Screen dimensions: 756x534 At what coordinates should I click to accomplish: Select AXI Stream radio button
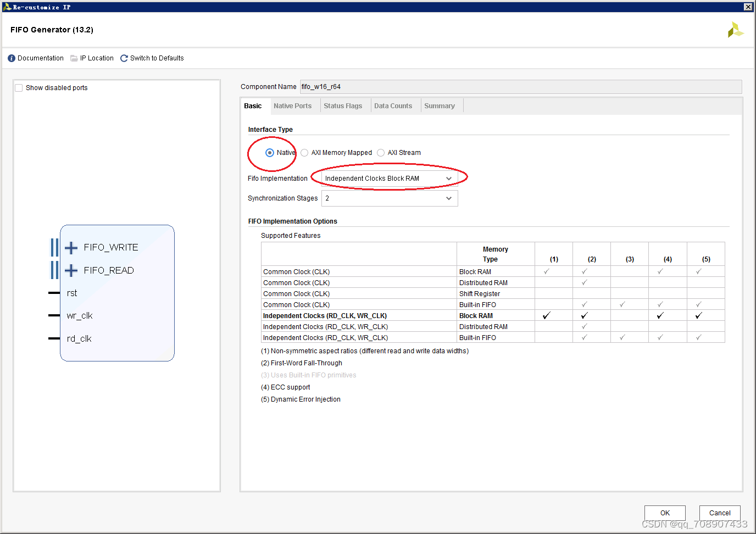pyautogui.click(x=381, y=153)
